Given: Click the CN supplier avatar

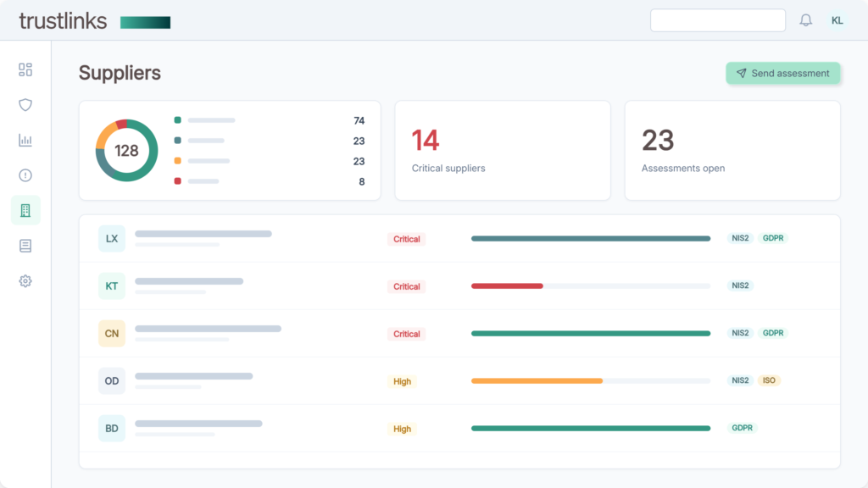Looking at the screenshot, I should pyautogui.click(x=112, y=334).
